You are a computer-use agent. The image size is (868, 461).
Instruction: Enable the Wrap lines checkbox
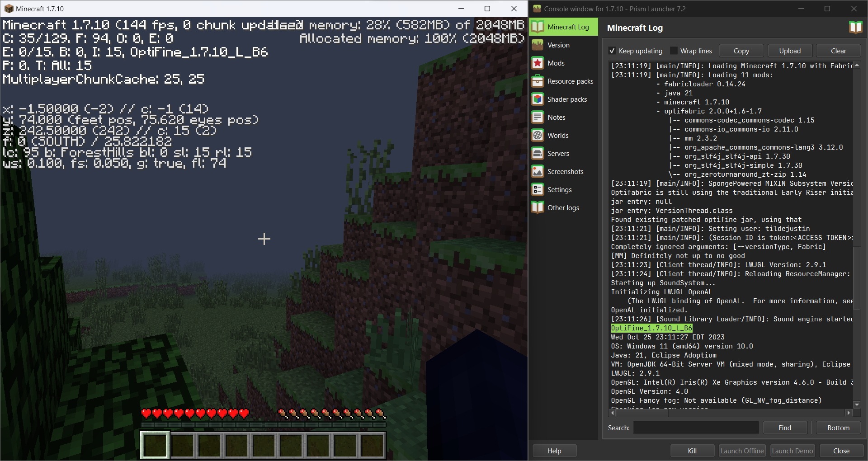[674, 51]
